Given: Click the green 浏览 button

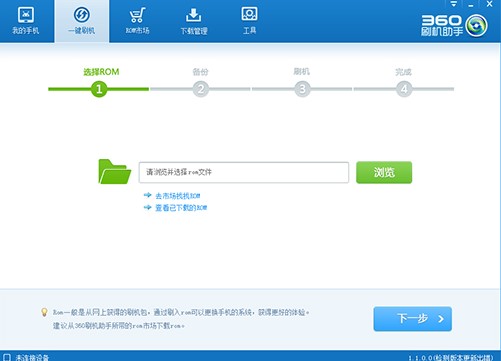Looking at the screenshot, I should point(384,172).
